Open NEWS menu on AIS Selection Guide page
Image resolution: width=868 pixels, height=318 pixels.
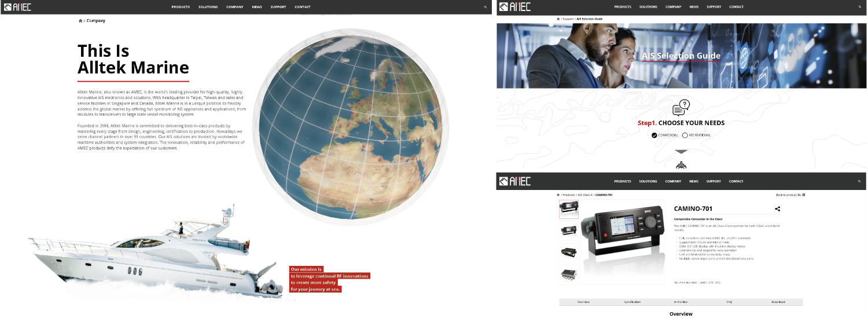point(694,7)
